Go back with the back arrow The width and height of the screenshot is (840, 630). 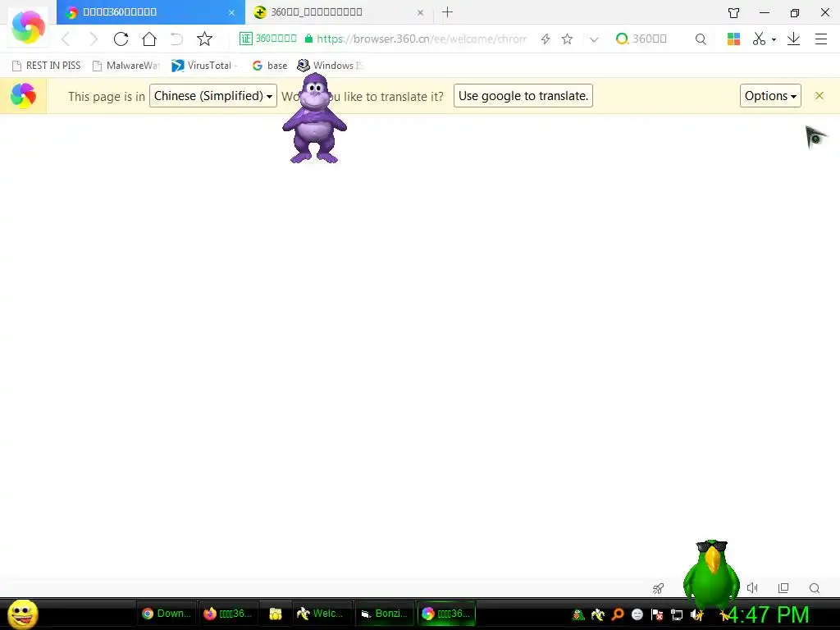click(66, 39)
